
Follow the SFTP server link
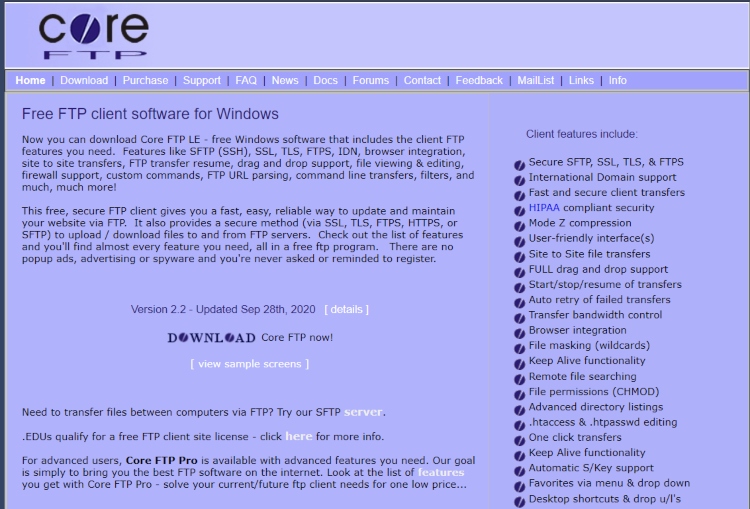[364, 412]
